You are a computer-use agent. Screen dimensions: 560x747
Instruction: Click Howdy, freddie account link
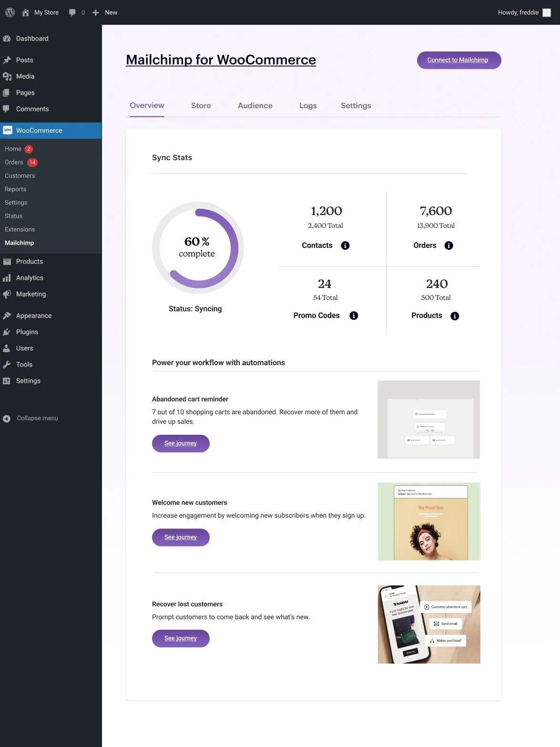(x=518, y=12)
